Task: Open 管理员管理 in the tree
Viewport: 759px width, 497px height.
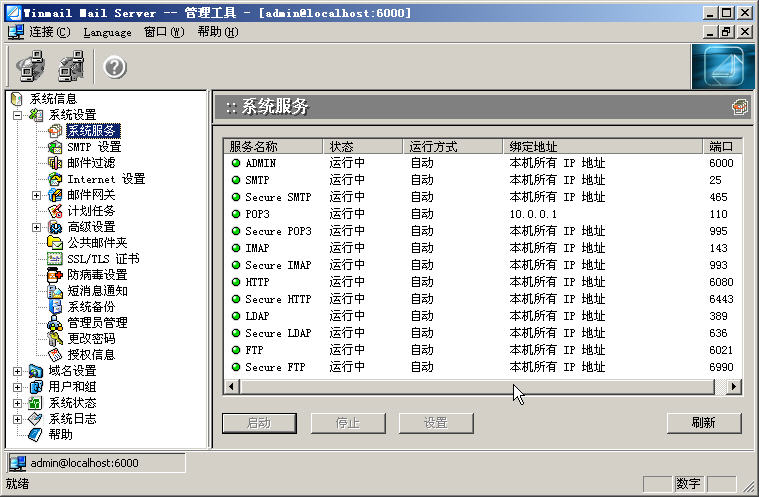Action: click(96, 323)
